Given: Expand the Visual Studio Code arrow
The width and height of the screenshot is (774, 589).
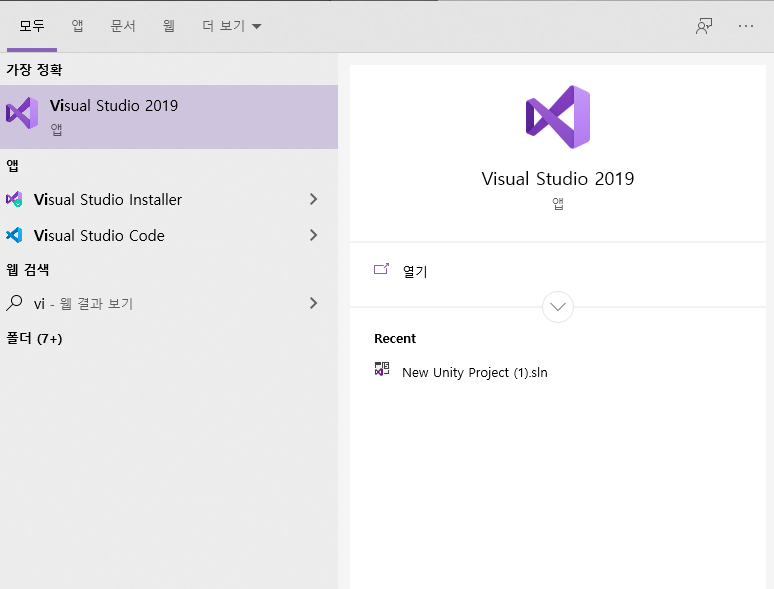Looking at the screenshot, I should (313, 235).
